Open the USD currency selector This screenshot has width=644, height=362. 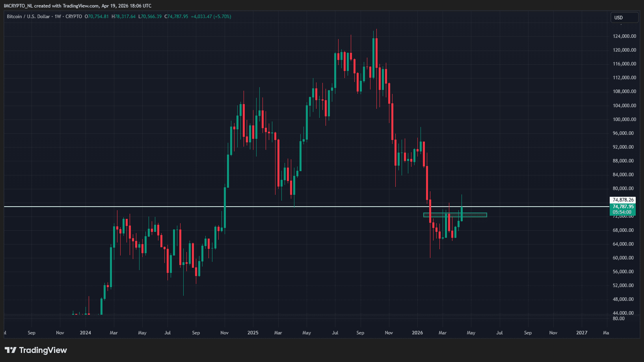(x=624, y=17)
